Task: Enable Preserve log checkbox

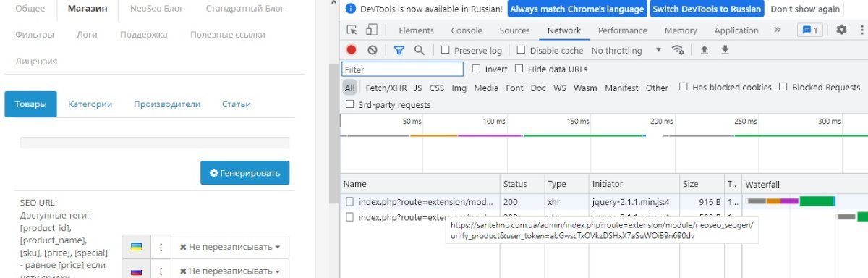Action: click(446, 51)
